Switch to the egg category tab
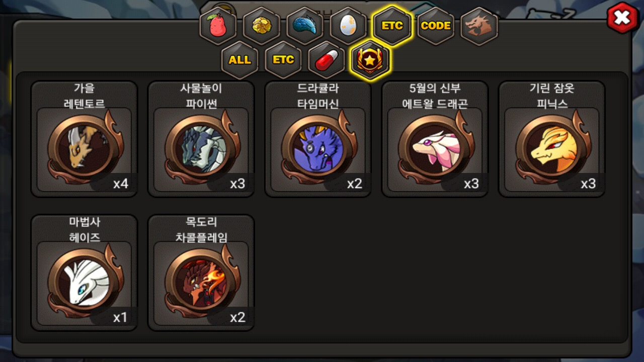The width and height of the screenshot is (644, 362). 348,26
